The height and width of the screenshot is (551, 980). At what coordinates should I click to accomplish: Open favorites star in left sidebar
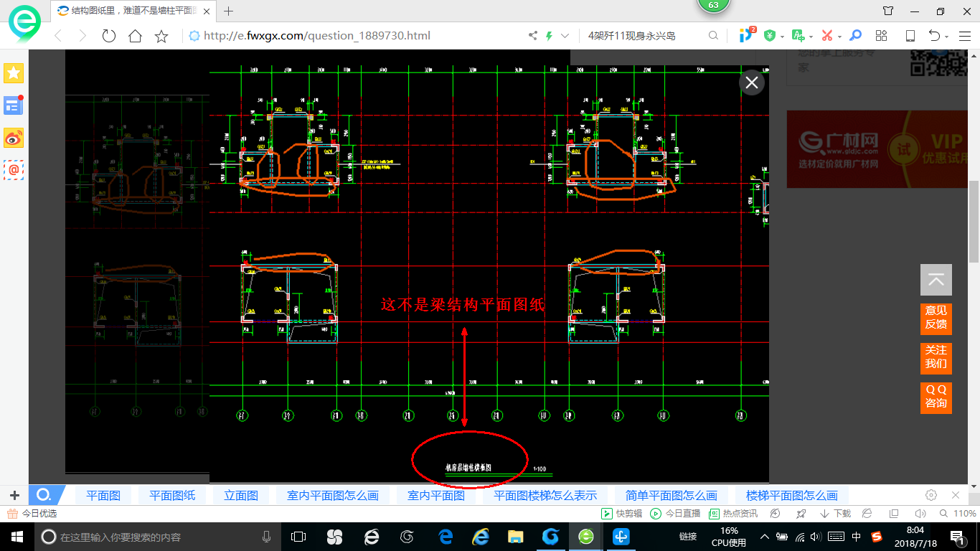(x=14, y=72)
